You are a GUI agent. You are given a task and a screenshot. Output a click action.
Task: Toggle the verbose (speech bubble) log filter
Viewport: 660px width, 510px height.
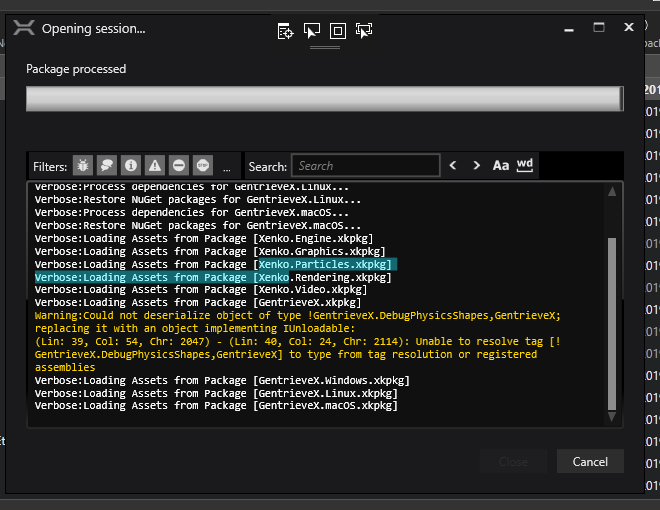pos(107,165)
